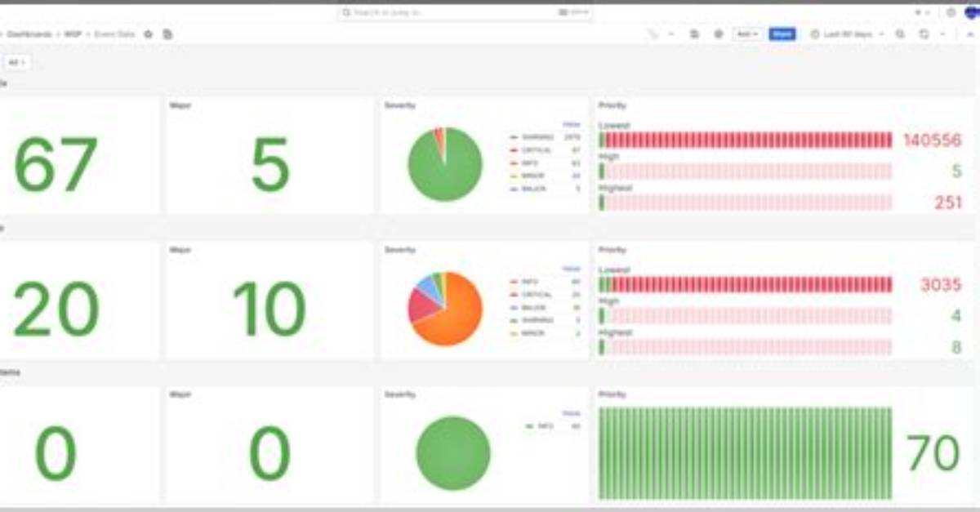This screenshot has height=512, width=980.
Task: Click the Highest bar gauge showing 8
Action: coord(746,347)
